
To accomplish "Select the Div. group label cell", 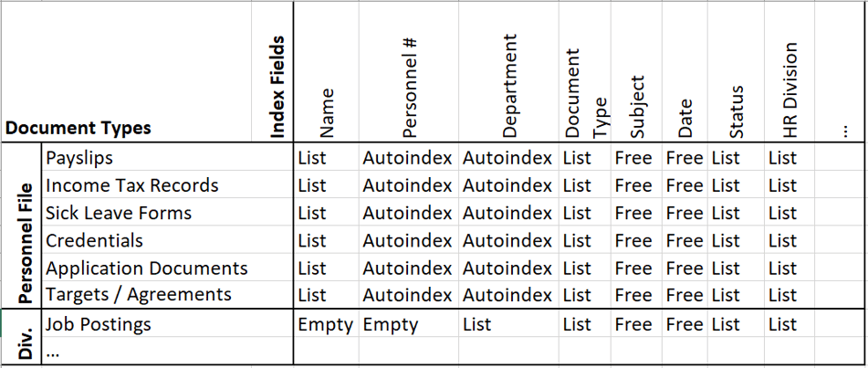I will pyautogui.click(x=26, y=337).
